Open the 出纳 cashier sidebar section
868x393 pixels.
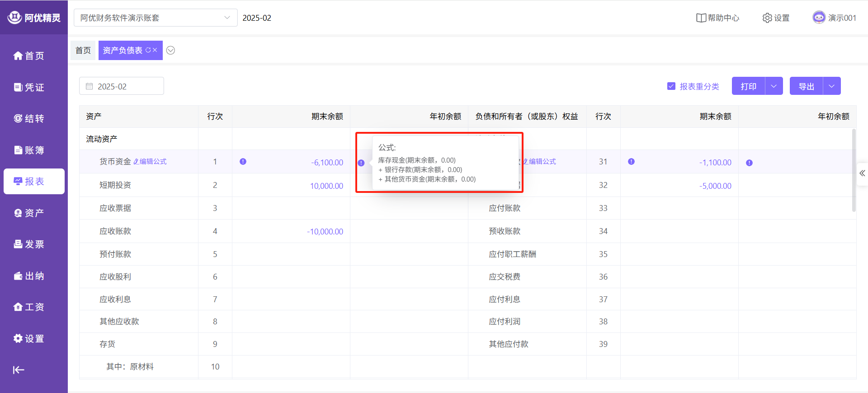29,276
